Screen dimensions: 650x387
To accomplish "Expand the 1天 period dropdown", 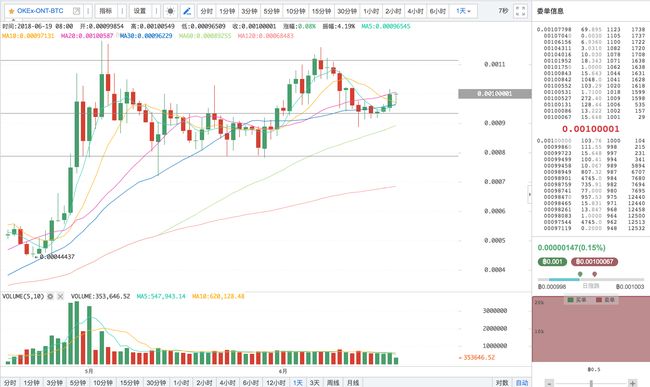I will point(463,11).
